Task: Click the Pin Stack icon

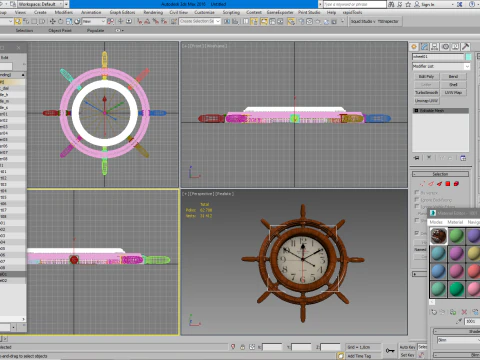Action: (x=416, y=158)
